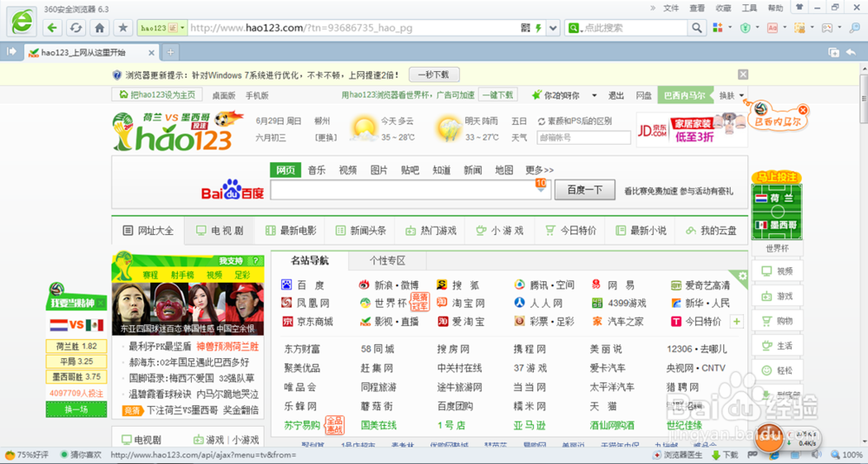Open the address bar history dropdown arrow
The width and height of the screenshot is (868, 464).
pos(552,28)
